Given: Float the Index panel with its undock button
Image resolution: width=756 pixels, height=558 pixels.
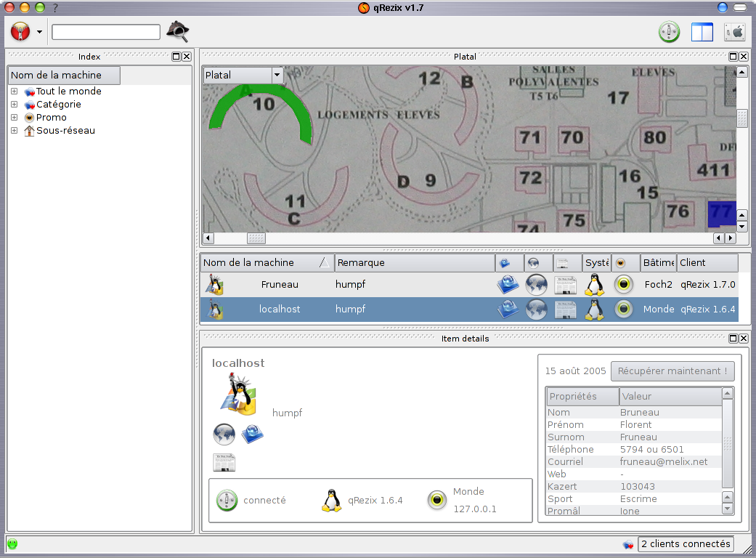Looking at the screenshot, I should [176, 57].
